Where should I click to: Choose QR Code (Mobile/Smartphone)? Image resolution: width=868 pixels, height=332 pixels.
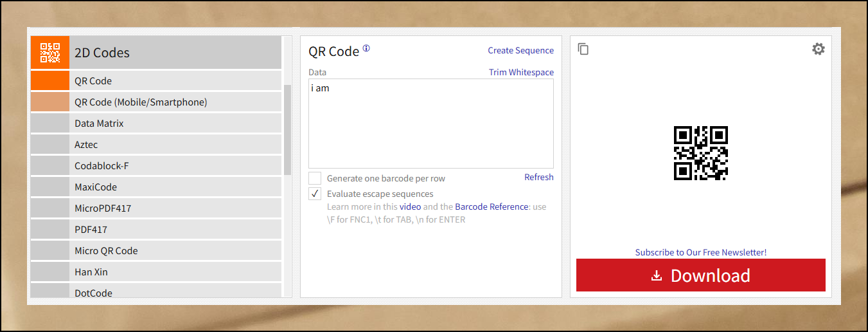point(156,102)
